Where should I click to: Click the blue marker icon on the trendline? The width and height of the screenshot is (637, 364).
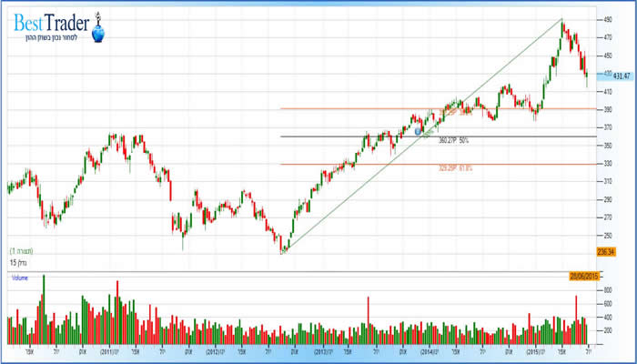point(419,131)
